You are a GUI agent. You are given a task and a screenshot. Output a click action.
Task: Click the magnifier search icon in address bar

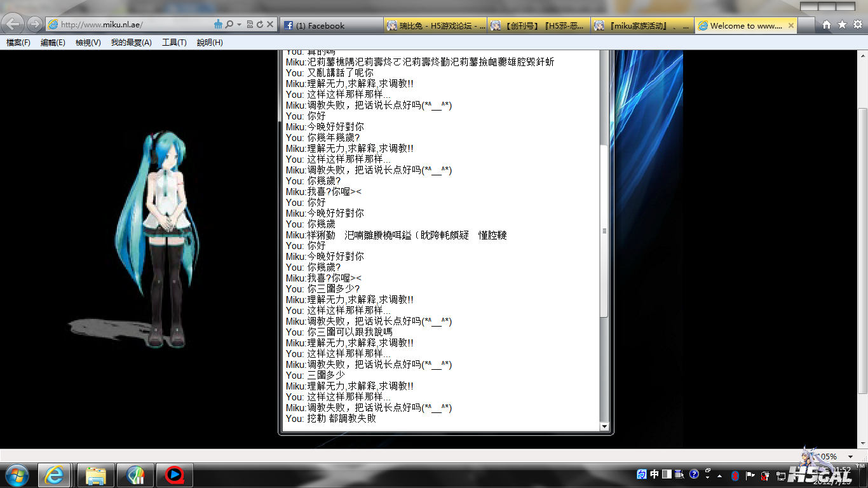[x=229, y=25]
